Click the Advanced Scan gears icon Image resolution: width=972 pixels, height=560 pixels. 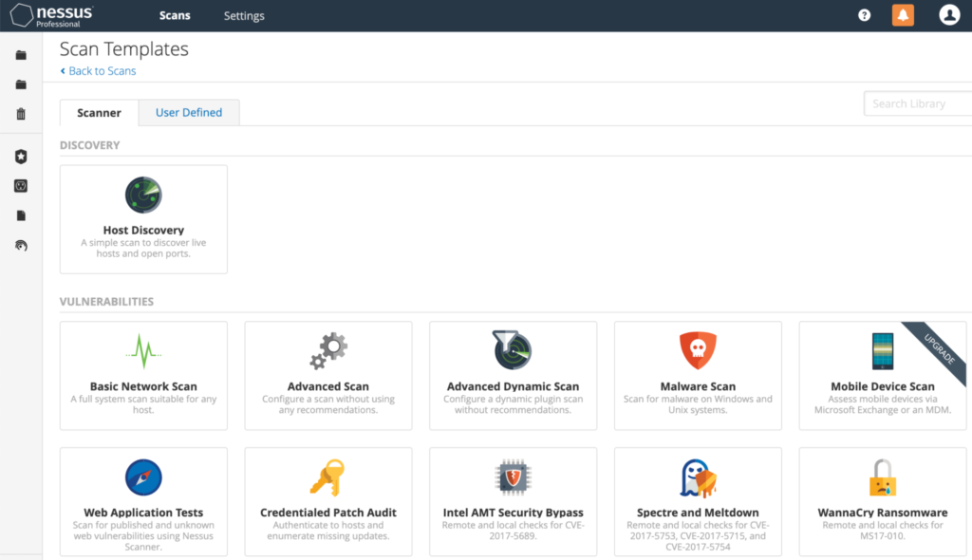click(x=328, y=351)
